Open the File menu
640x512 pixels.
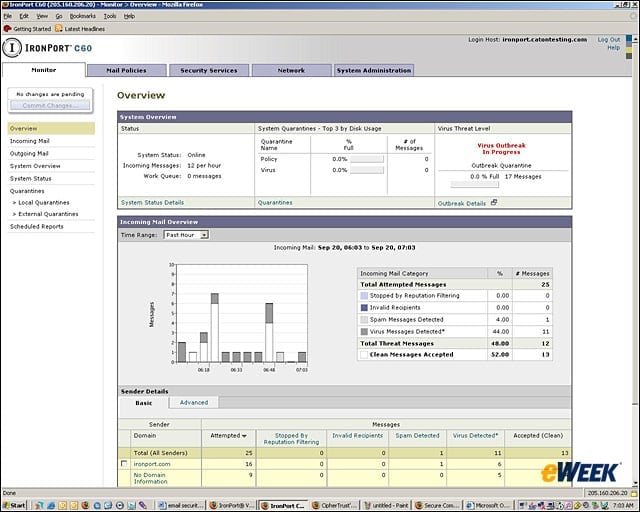(x=7, y=16)
